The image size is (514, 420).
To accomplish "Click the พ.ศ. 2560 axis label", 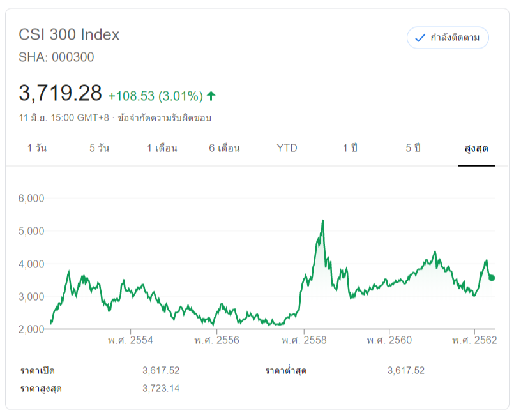I will (389, 340).
